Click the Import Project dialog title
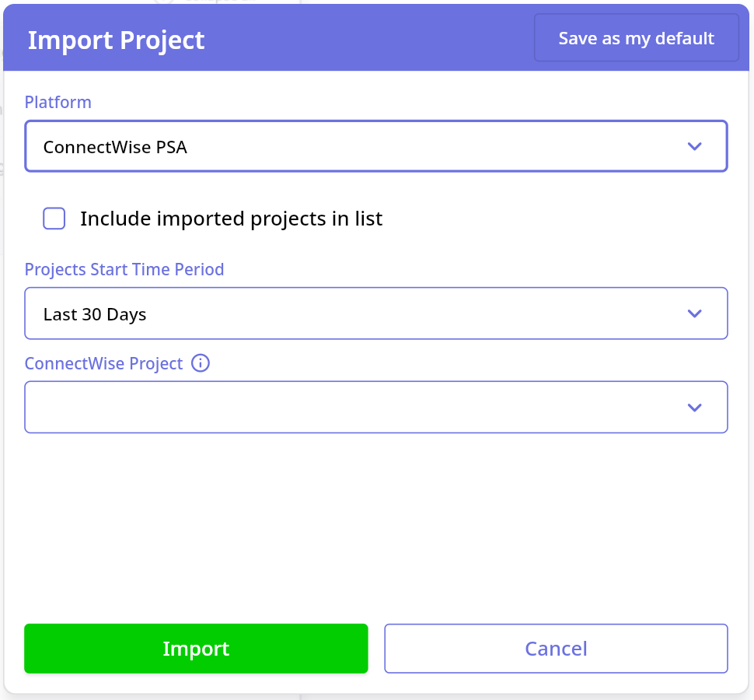754x700 pixels. pos(116,40)
